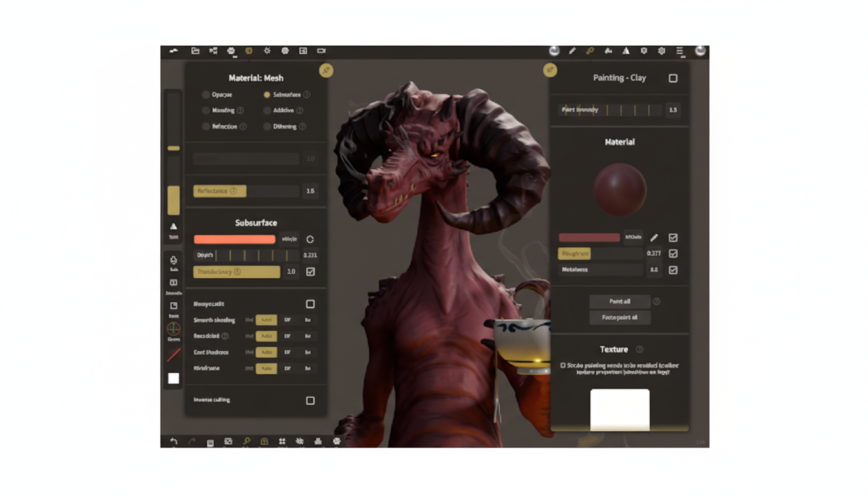
Task: Collapse the Material: Mesh panel
Action: [x=326, y=71]
